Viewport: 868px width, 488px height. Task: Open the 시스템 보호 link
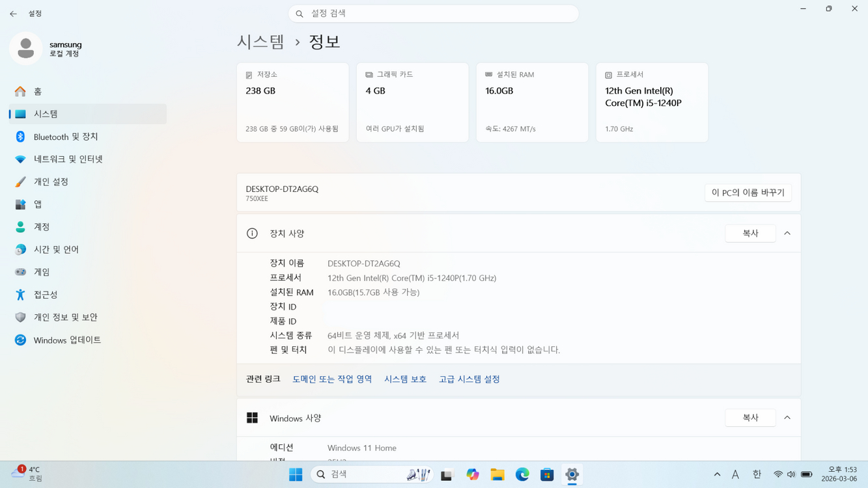coord(405,379)
